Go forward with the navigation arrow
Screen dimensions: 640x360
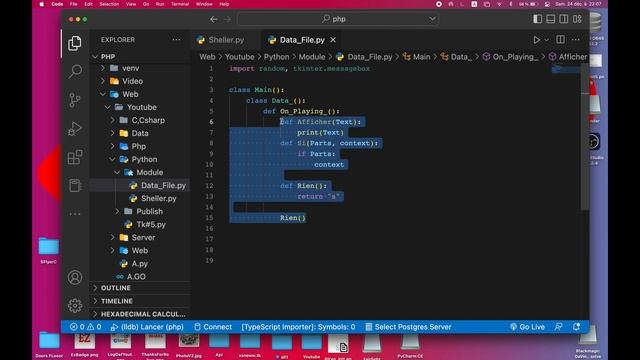coord(227,19)
